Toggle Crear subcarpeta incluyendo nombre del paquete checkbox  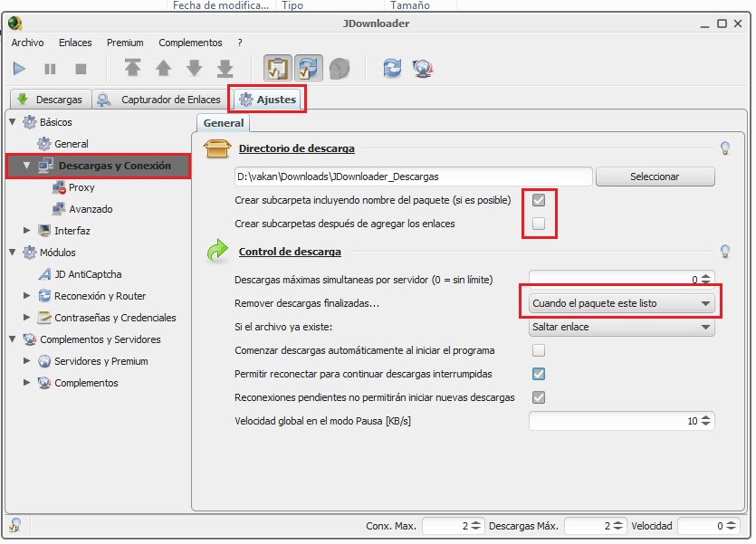(539, 200)
